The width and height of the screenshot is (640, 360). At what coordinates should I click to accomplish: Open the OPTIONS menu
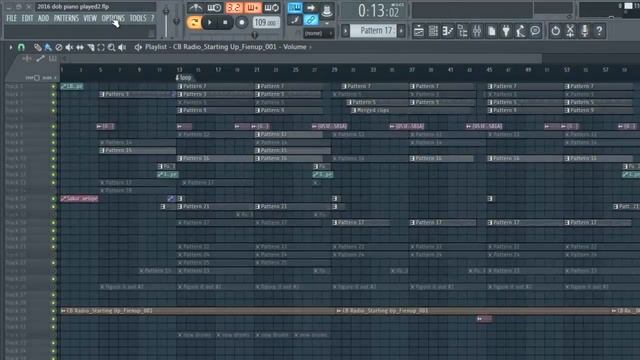click(113, 18)
